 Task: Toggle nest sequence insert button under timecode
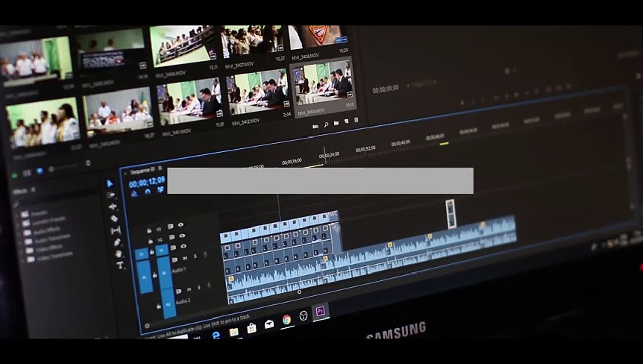point(134,193)
